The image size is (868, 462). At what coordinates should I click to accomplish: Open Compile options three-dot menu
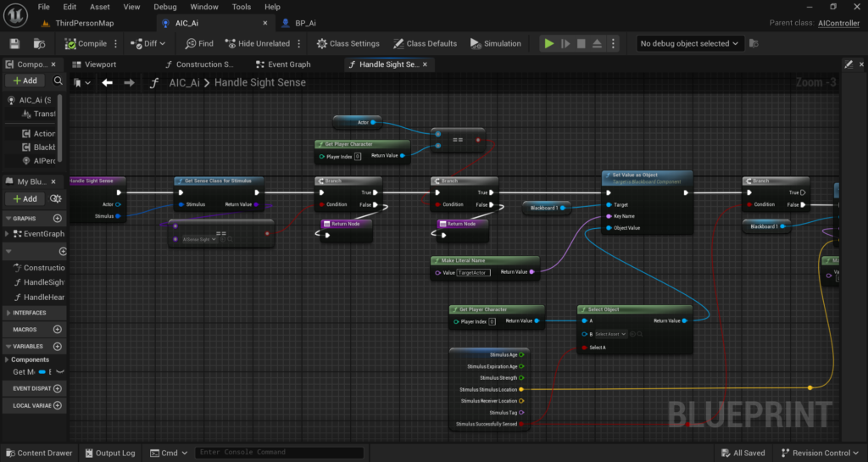pyautogui.click(x=115, y=44)
